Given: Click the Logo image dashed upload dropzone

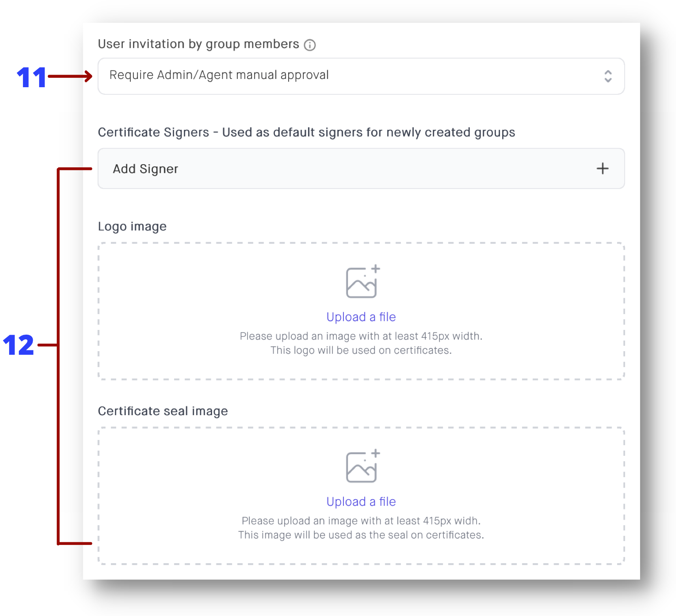Looking at the screenshot, I should click(x=361, y=311).
